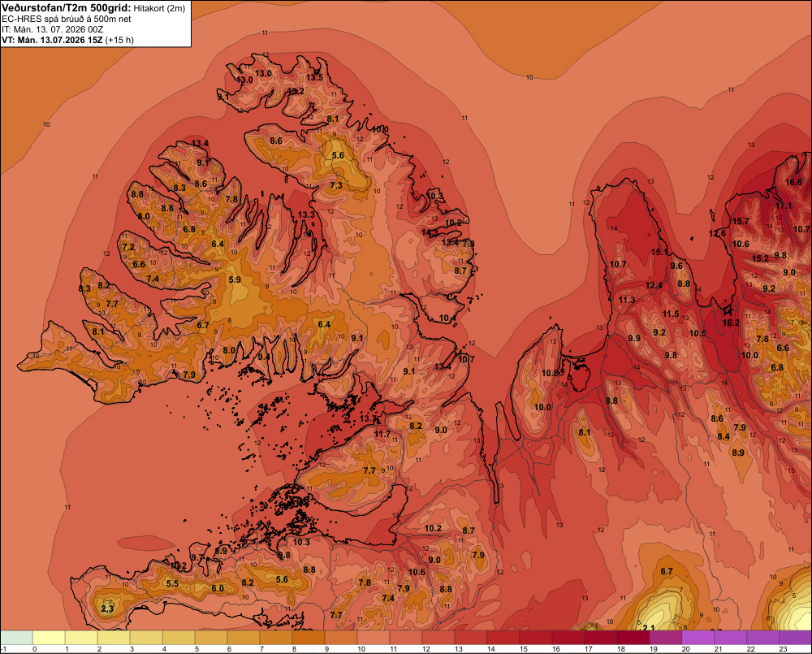The image size is (812, 654).
Task: Click the 12.6 temperature label
Action: (x=717, y=233)
